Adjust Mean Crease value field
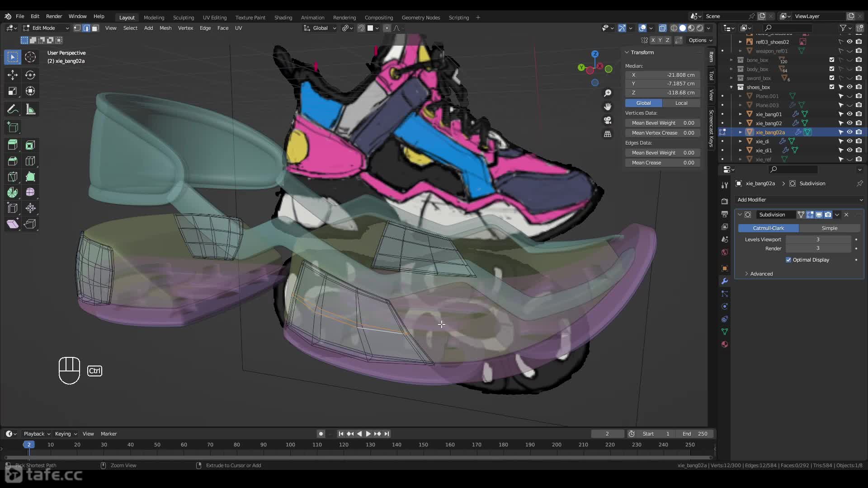Screen dimensions: 868x488 (x=663, y=163)
